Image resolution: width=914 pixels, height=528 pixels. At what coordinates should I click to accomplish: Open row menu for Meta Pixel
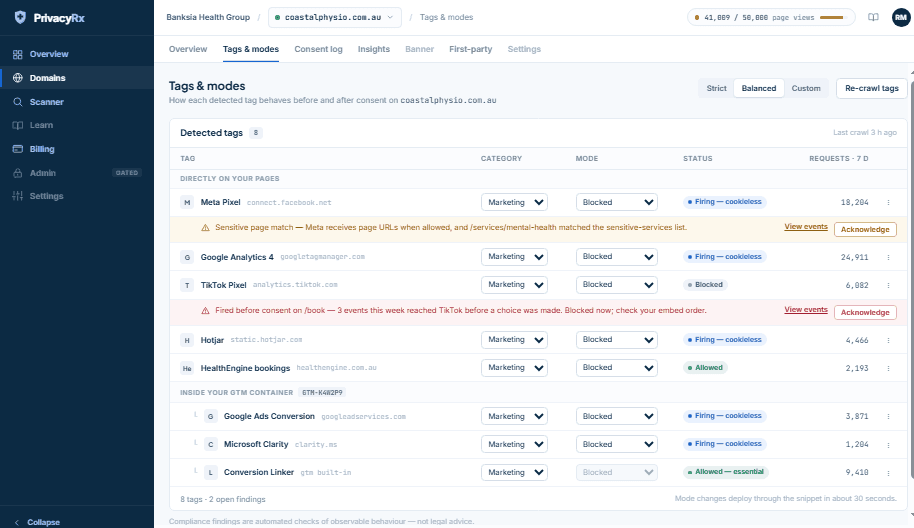888,203
